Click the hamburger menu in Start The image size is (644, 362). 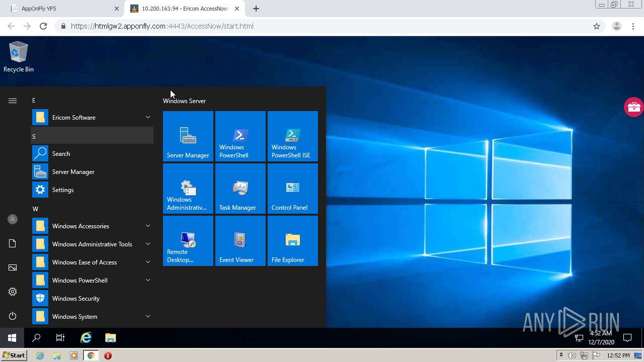(13, 101)
